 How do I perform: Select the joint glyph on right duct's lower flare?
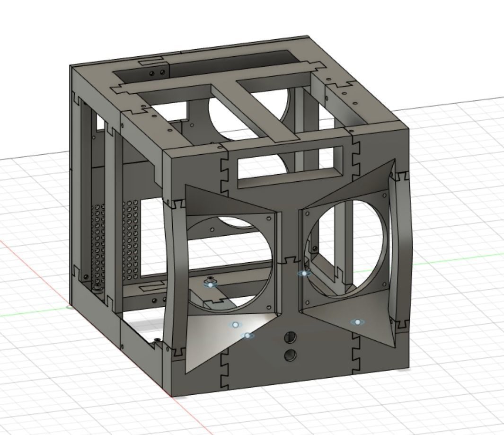357,322
